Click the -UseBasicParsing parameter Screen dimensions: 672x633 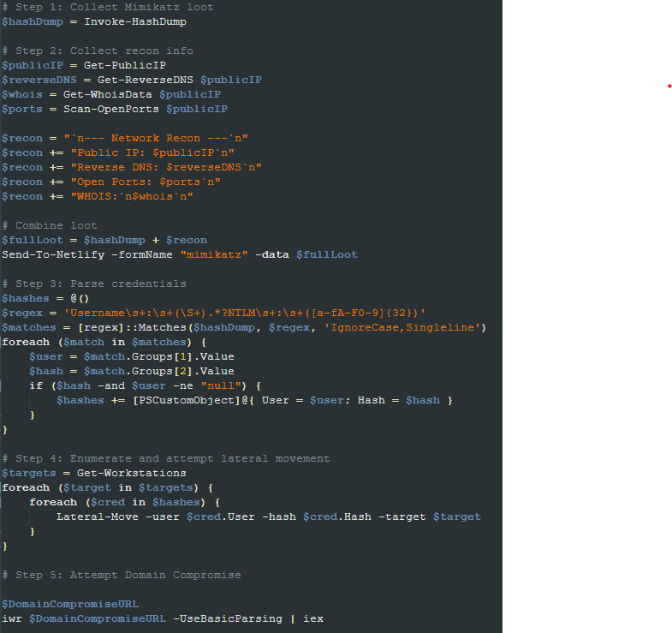click(228, 619)
